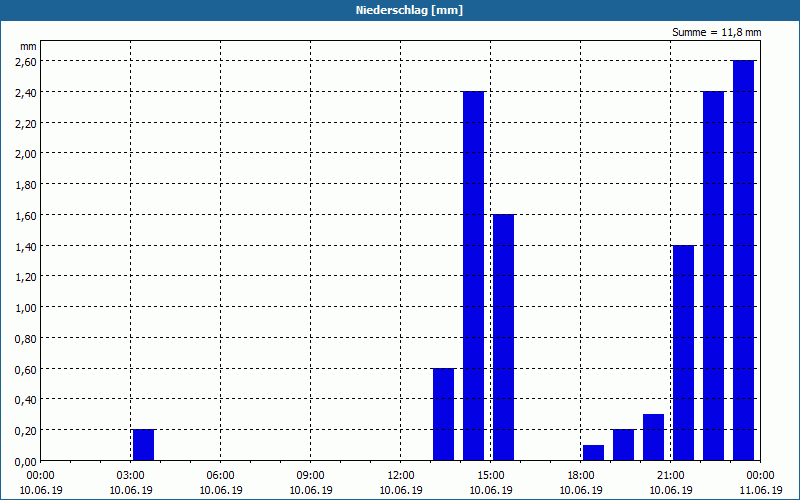The width and height of the screenshot is (800, 500).
Task: Click the 0,80 y-axis value
Action: [26, 339]
